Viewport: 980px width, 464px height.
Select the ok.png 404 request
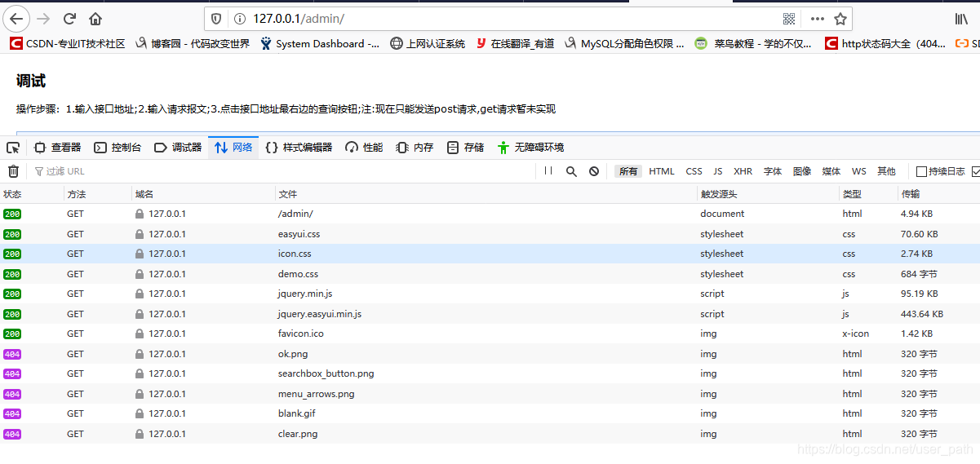(490, 354)
